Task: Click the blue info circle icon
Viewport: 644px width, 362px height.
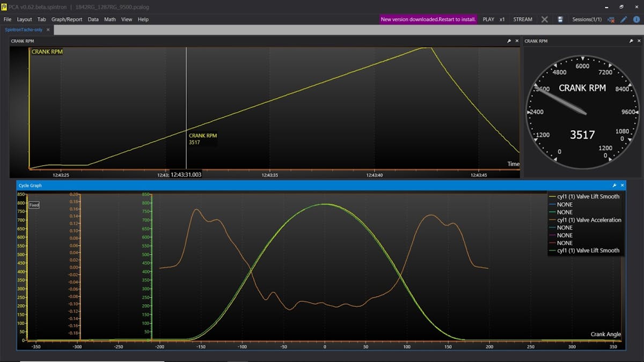Action: [636, 19]
